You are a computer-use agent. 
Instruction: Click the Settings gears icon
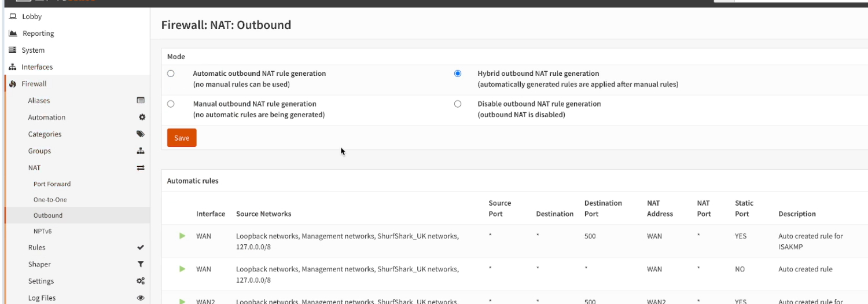click(141, 281)
